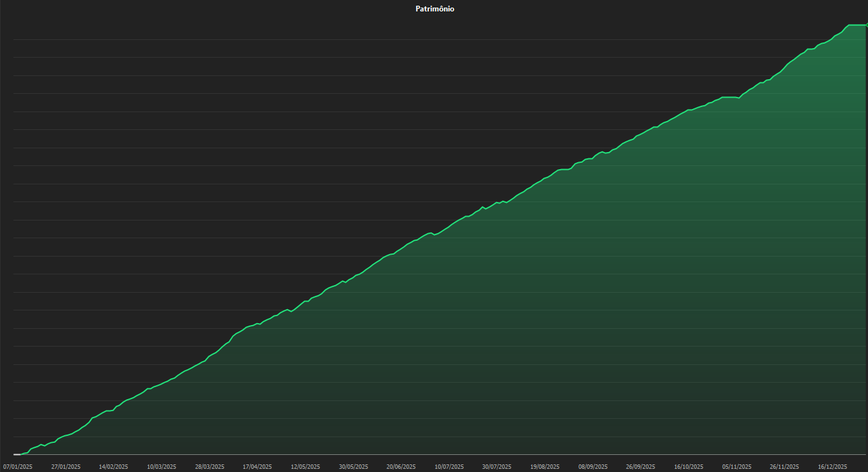Click the 26/11/2025 date label
The width and height of the screenshot is (868, 472).
coord(784,467)
